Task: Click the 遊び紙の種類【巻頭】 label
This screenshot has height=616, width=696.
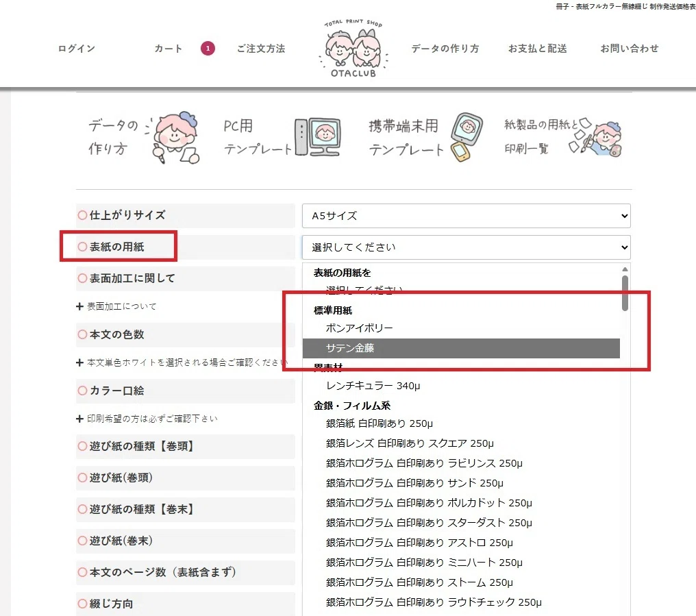Action: click(x=142, y=446)
